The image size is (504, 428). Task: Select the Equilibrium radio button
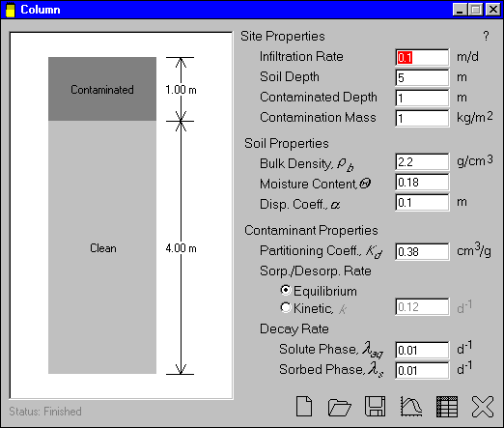click(285, 291)
